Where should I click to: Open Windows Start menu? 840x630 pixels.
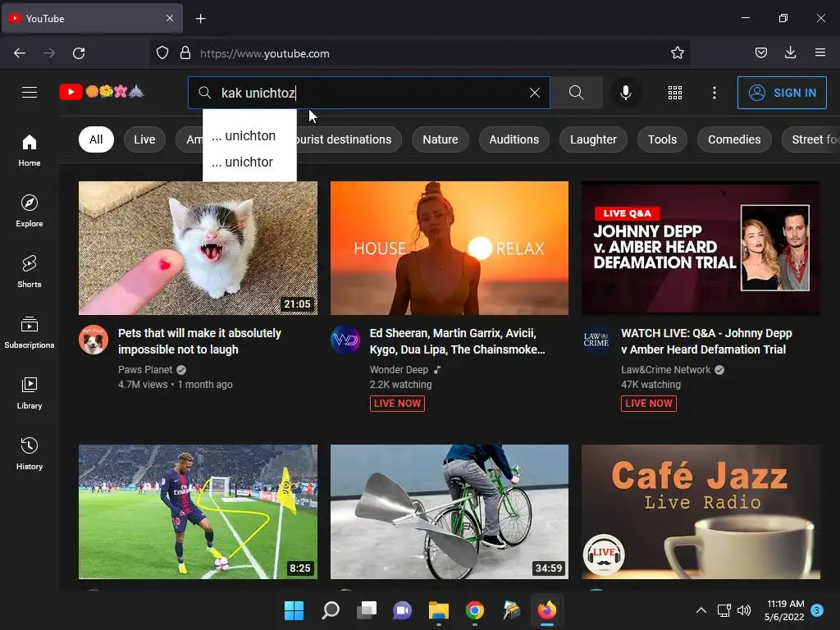(294, 610)
